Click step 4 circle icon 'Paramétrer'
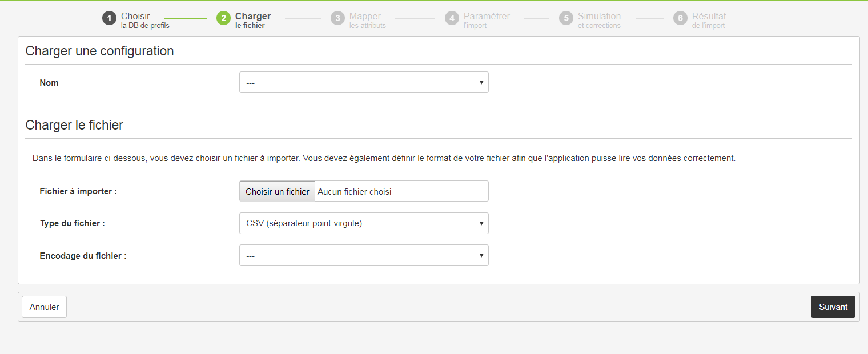 tap(452, 18)
